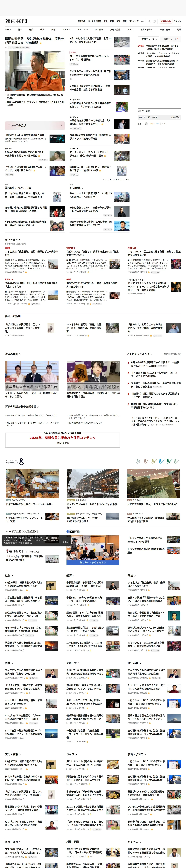This screenshot has height=868, width=186.
Task: Click the search magnifier icon in header
Action: coord(149,21)
